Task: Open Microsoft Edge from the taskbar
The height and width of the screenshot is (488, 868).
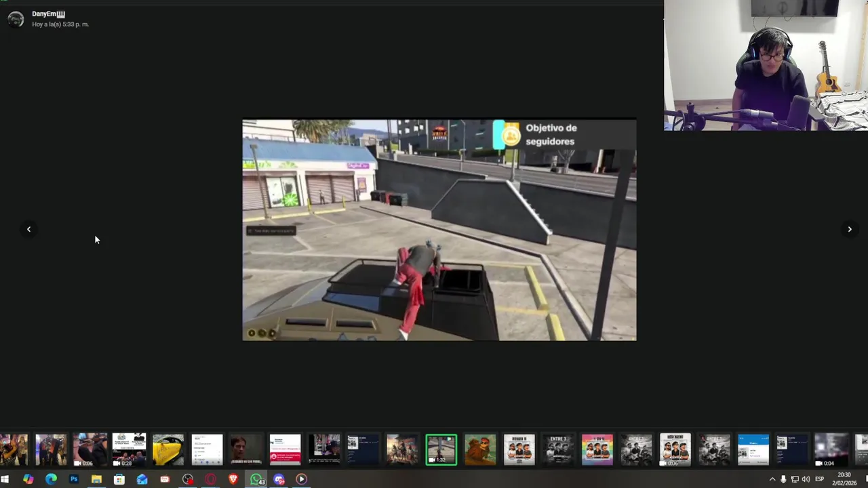Action: coord(51,479)
